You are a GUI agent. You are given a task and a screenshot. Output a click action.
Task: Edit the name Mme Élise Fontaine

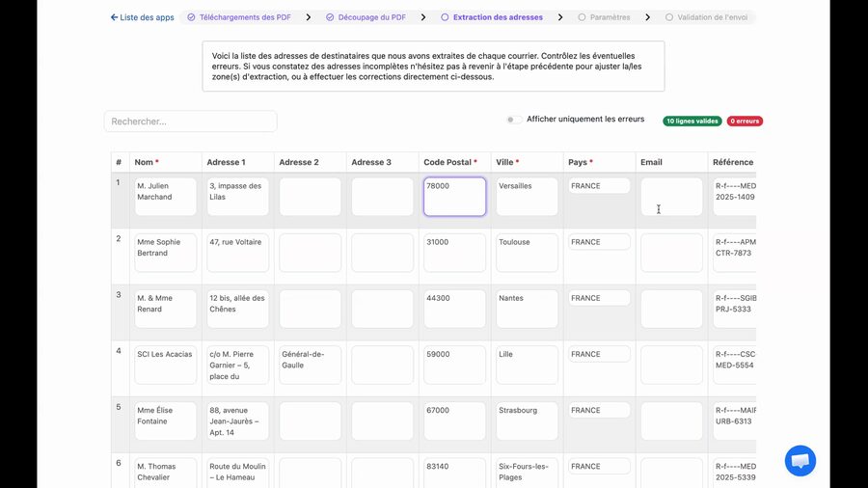click(x=166, y=421)
